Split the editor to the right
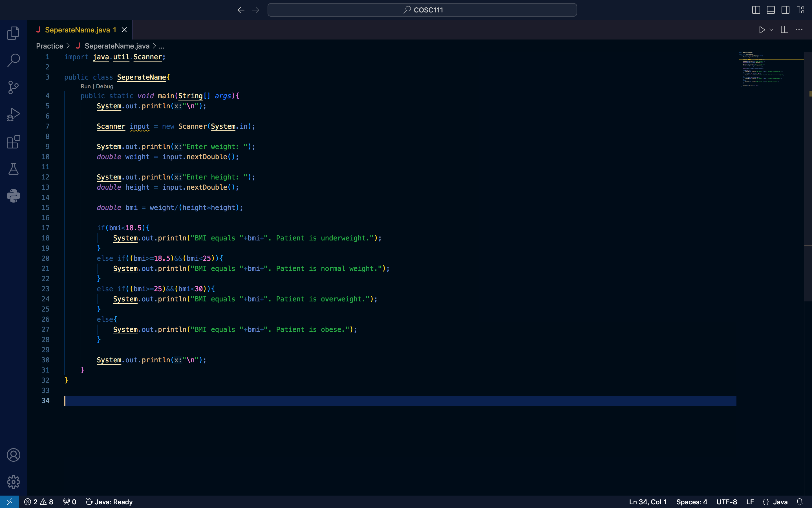 (784, 30)
